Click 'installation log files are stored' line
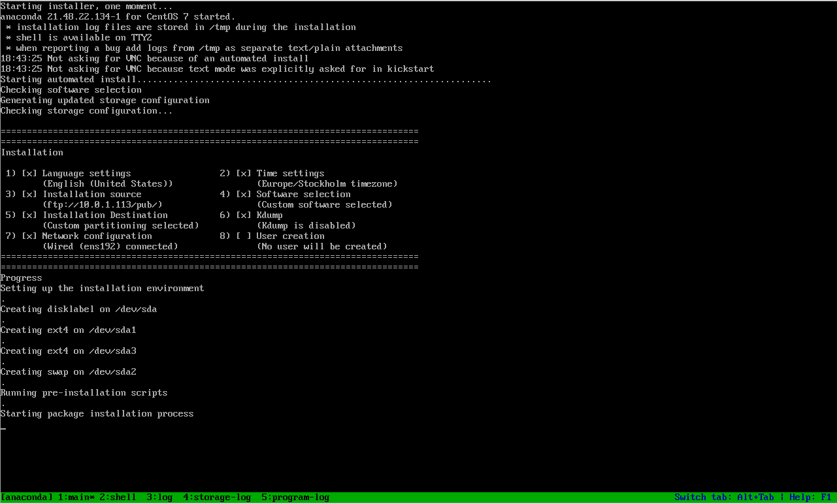This screenshot has width=837, height=504. pyautogui.click(x=180, y=27)
